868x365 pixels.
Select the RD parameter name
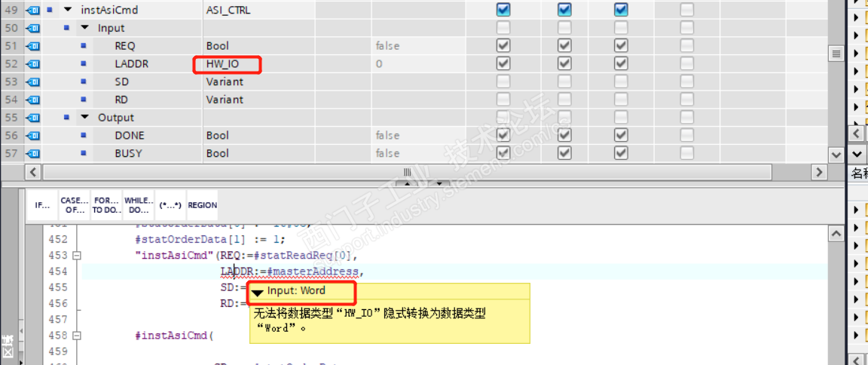click(122, 100)
